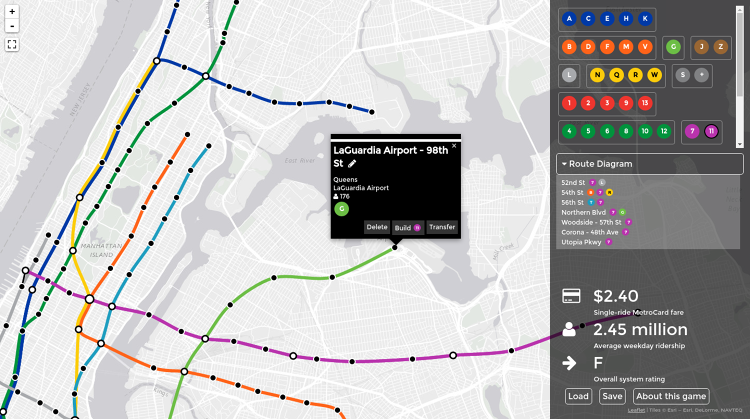
Task: Select the red 1 line
Action: [569, 103]
